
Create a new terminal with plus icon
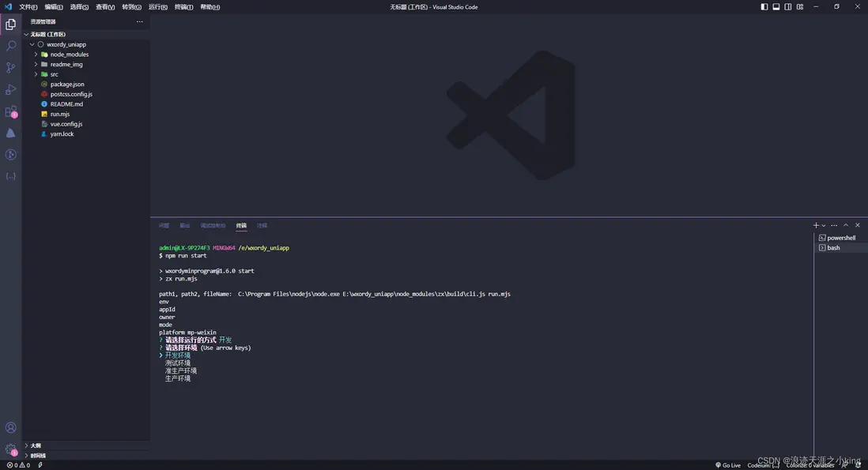point(816,225)
